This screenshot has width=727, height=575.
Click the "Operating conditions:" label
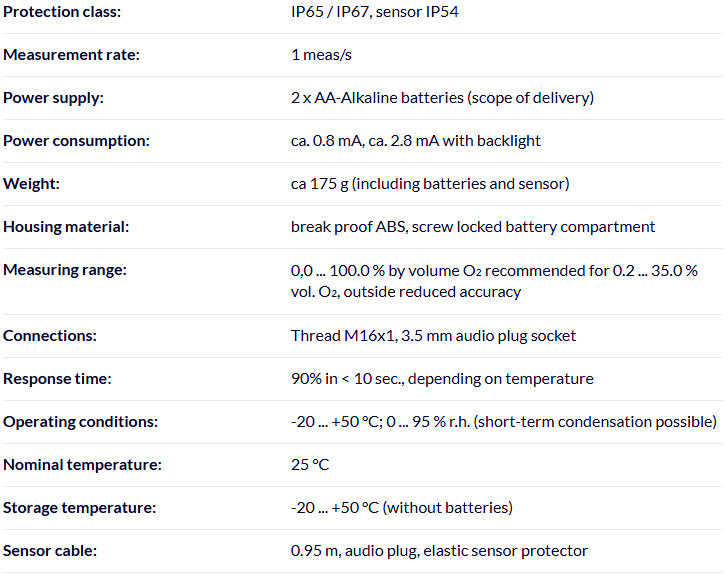click(82, 422)
